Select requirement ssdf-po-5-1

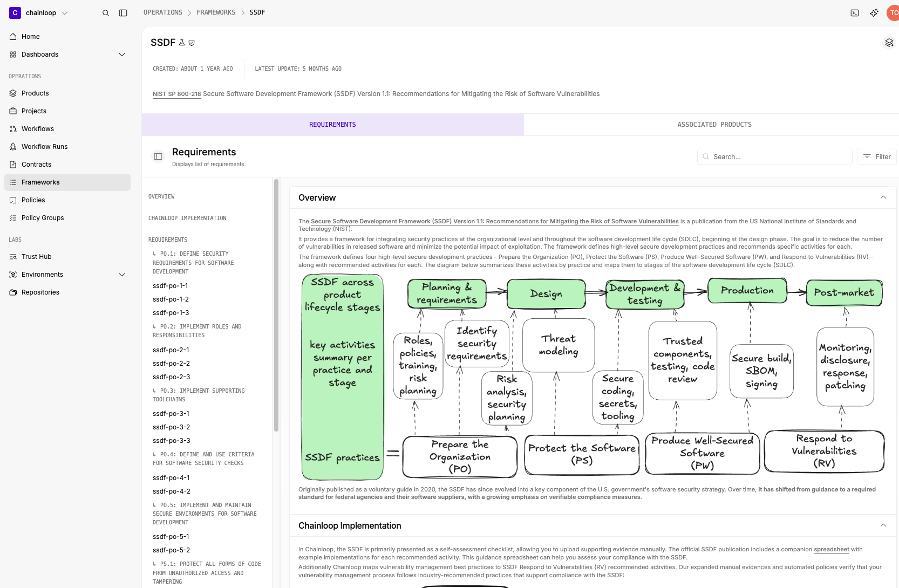click(x=171, y=537)
